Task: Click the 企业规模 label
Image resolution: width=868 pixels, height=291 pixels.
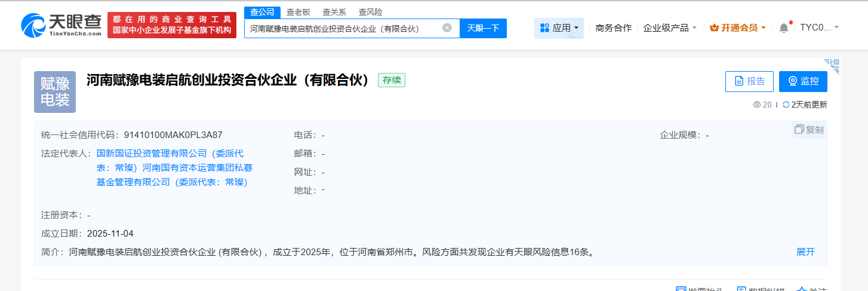Action: coord(681,135)
